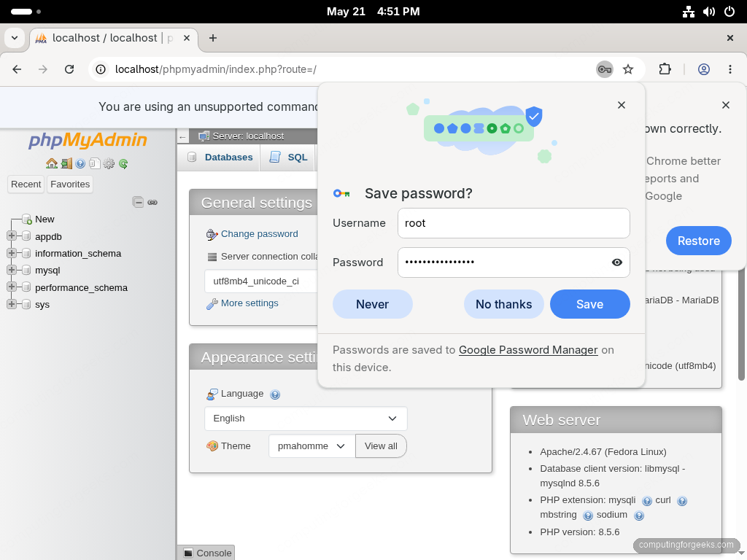The image size is (747, 560).
Task: Expand the performance_schema database node
Action: click(x=12, y=287)
